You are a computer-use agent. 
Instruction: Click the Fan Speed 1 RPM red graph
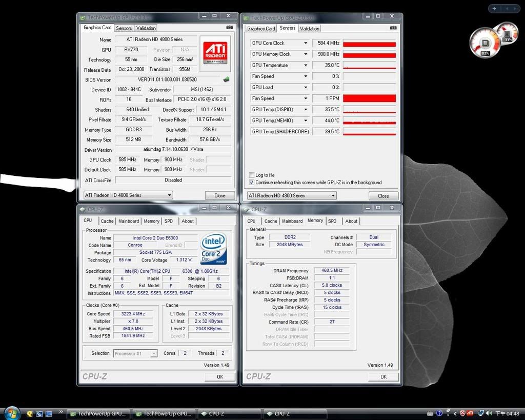[369, 98]
